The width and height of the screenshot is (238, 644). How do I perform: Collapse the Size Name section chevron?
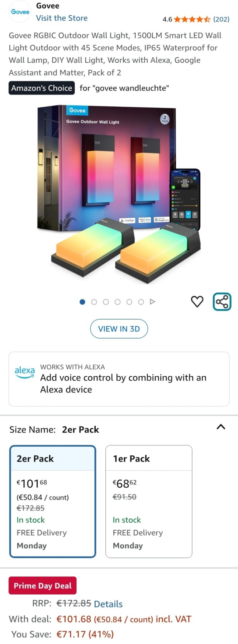[221, 427]
